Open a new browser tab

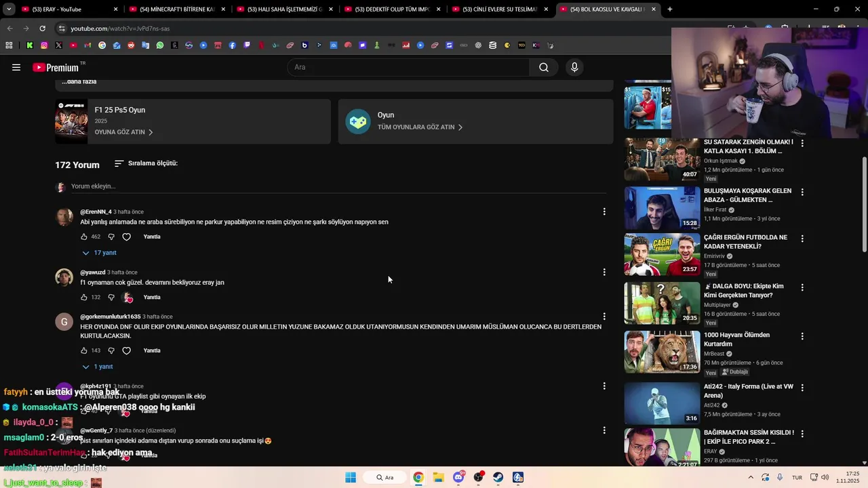670,9
